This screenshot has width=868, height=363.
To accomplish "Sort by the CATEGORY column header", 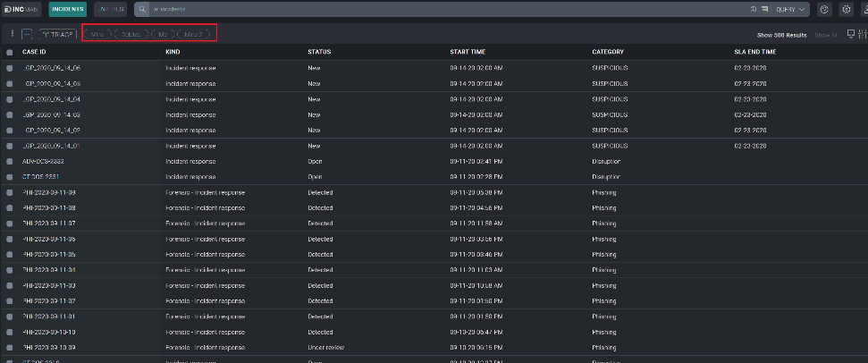I will tap(608, 52).
